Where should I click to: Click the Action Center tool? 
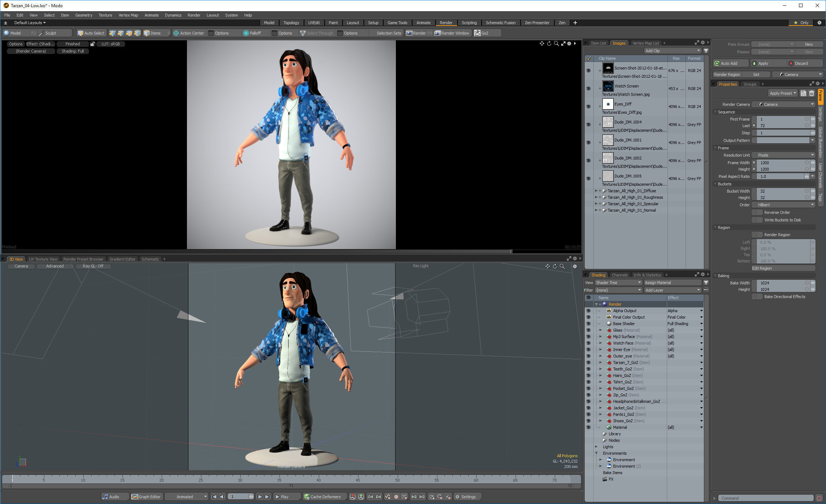(x=188, y=33)
